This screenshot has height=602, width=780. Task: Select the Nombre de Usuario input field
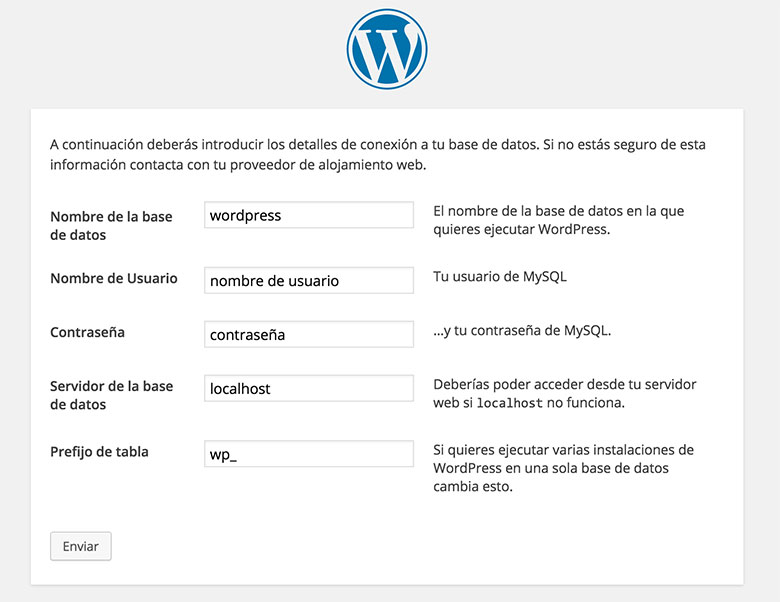tap(309, 280)
